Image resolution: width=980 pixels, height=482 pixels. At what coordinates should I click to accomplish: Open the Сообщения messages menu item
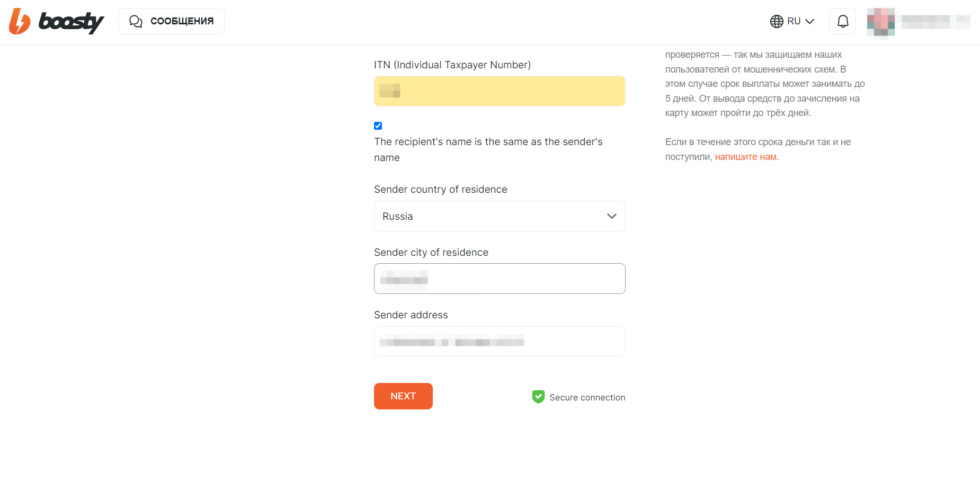[x=171, y=21]
